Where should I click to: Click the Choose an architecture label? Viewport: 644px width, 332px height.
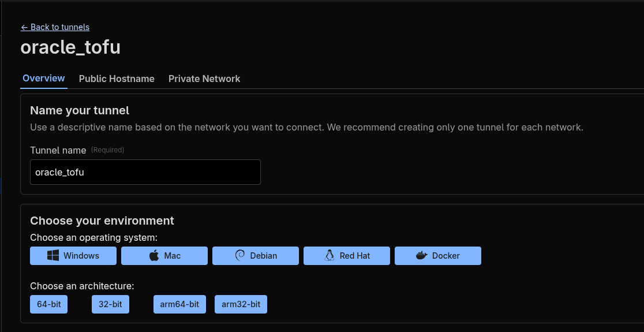point(82,286)
